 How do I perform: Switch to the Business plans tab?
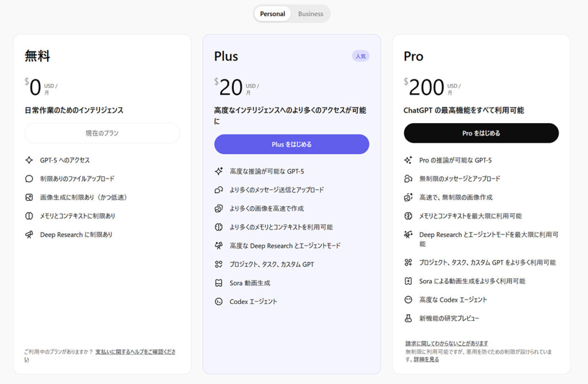pos(310,14)
